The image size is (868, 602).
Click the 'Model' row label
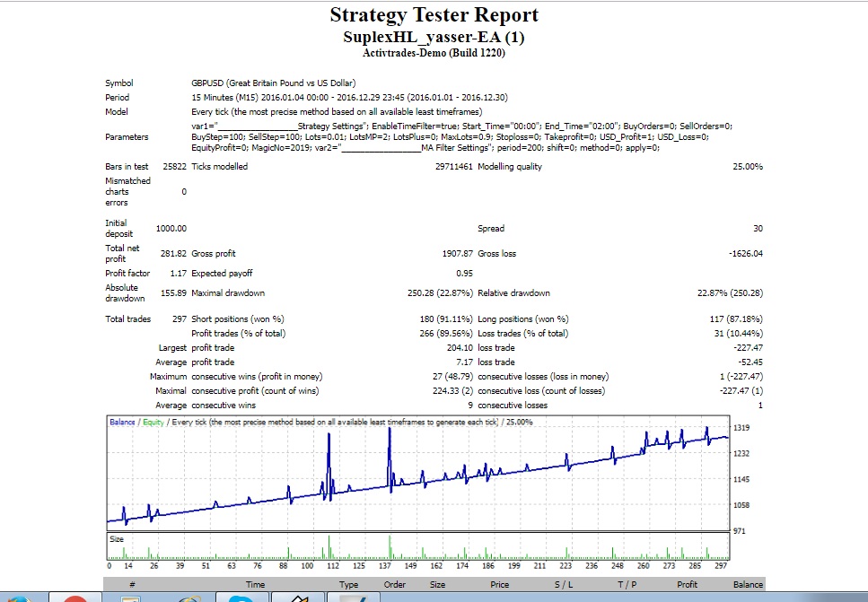[x=117, y=112]
